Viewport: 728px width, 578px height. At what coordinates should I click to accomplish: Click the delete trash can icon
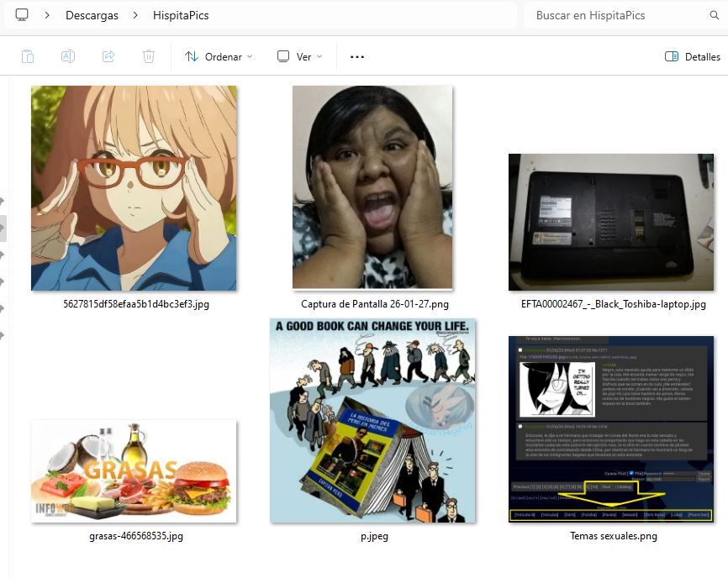click(x=149, y=56)
